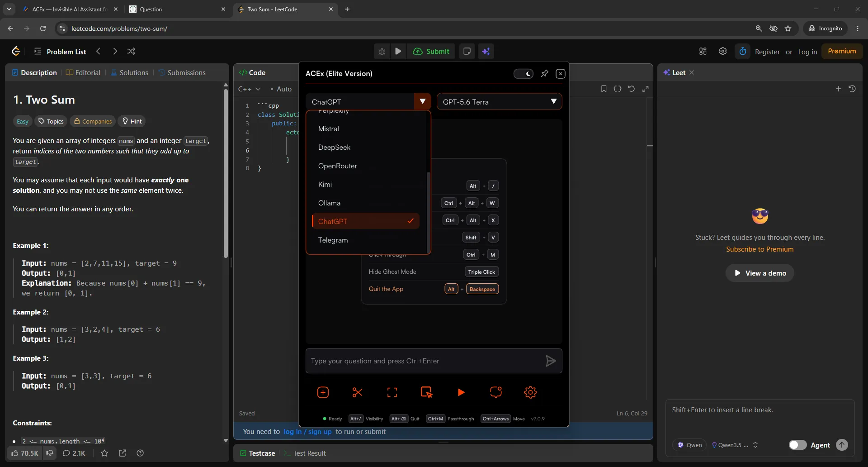Click the sparkle AI icon in toolbar
This screenshot has height=467, width=868.
486,51
